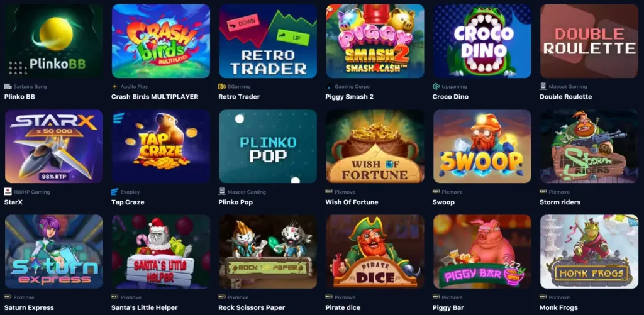Viewport: 644px width, 315px height.
Task: Click the Apollo Play sun icon
Action: (114, 87)
